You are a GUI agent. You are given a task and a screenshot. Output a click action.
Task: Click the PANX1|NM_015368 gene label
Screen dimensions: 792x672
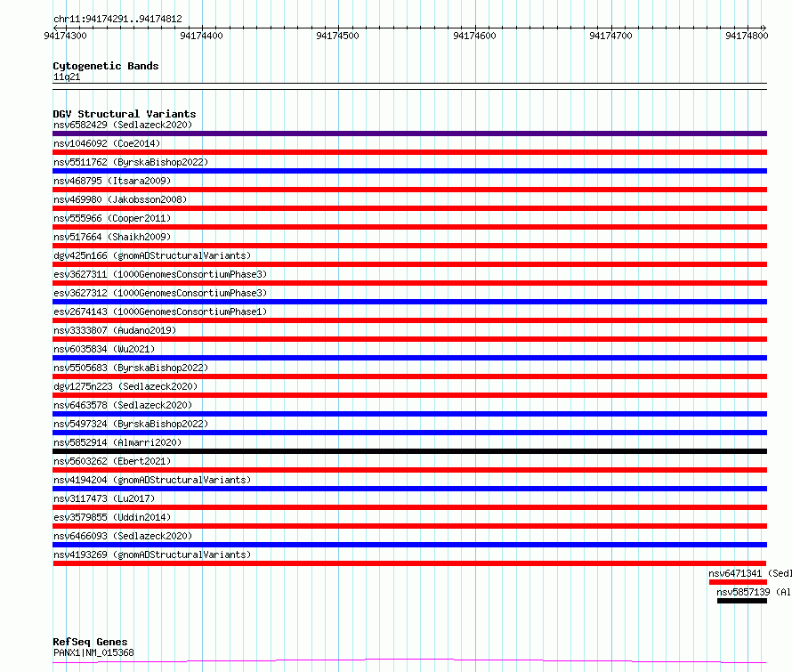93,652
